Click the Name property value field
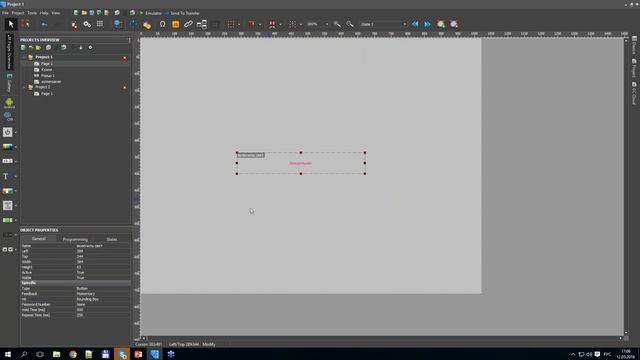 [x=103, y=246]
